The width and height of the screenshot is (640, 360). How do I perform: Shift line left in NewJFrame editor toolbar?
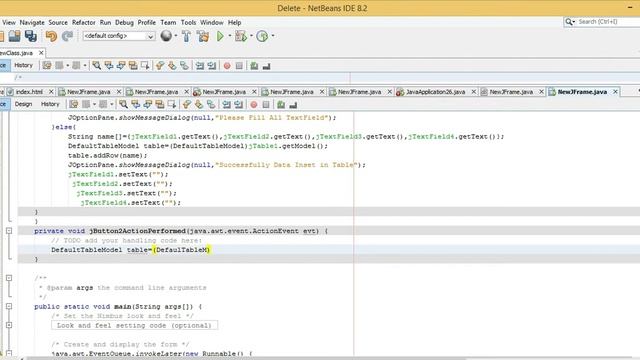pyautogui.click(x=226, y=104)
